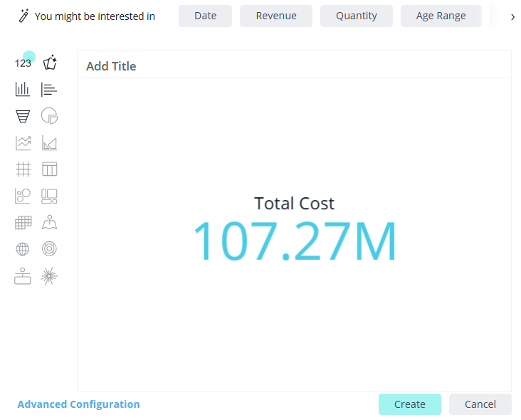The height and width of the screenshot is (420, 521).
Task: Open the AI suggested chart icon
Action: 49,63
